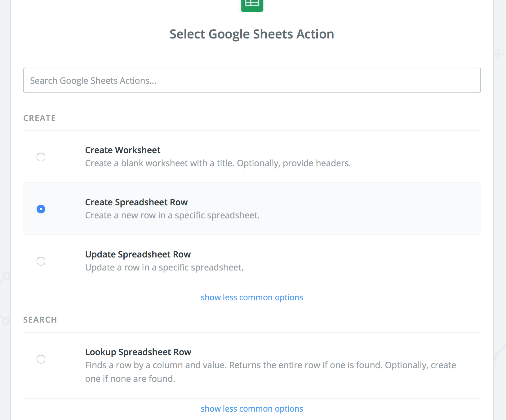The image size is (506, 420).
Task: Click the Lookup Spreadsheet Row title
Action: [x=138, y=352]
